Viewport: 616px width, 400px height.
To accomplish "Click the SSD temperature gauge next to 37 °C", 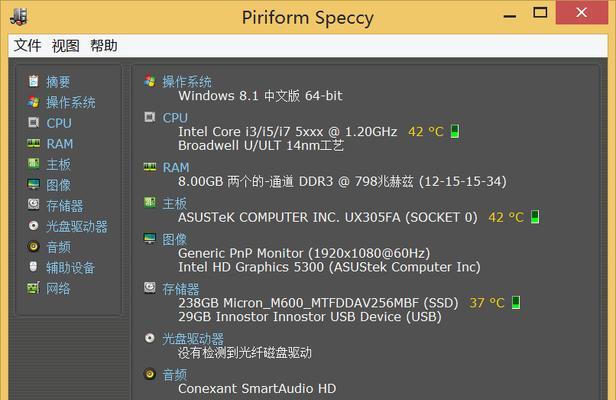I will tap(516, 302).
